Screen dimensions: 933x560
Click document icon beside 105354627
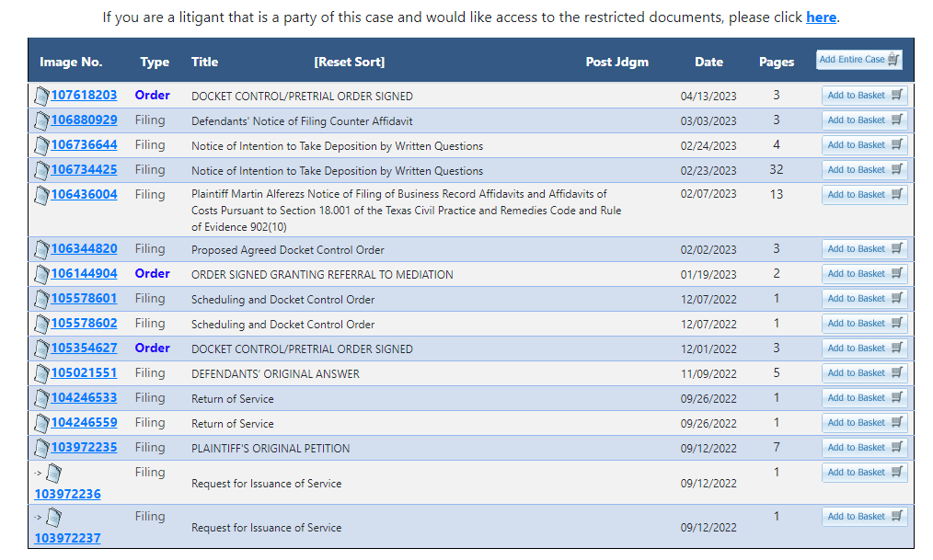41,349
